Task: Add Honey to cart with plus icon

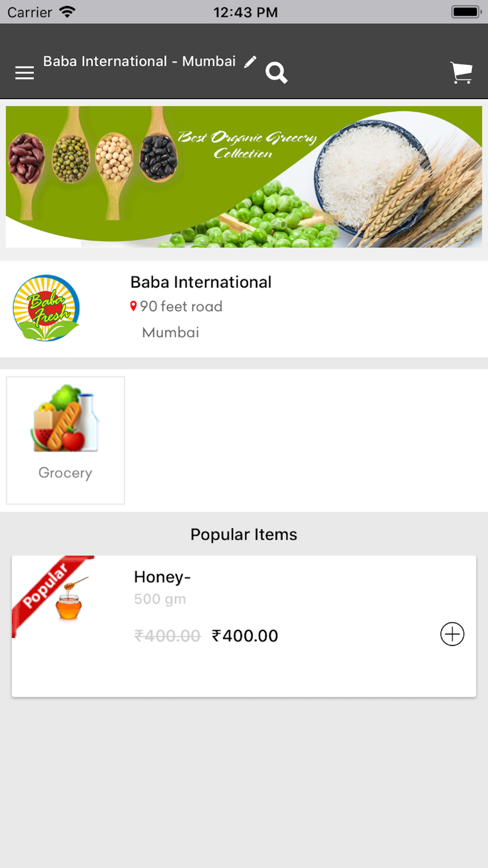Action: [452, 634]
